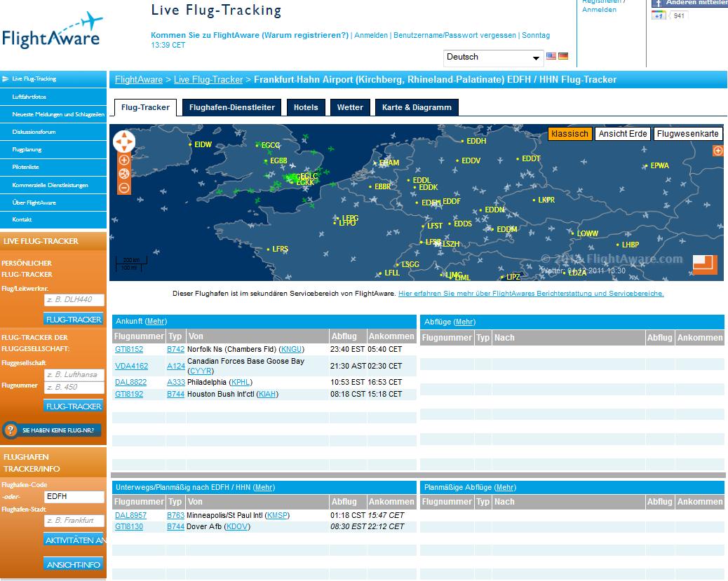Open the Wetter tab
The height and width of the screenshot is (581, 728).
(350, 107)
